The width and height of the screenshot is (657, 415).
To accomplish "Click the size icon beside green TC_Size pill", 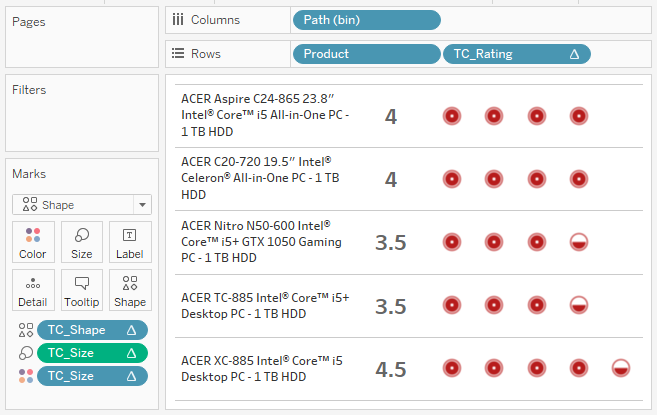I will [26, 353].
